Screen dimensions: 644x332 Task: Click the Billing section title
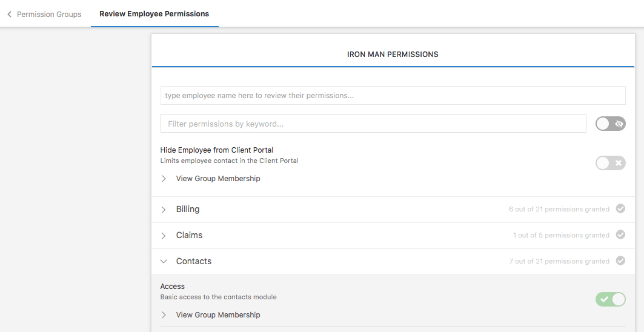[x=188, y=209]
